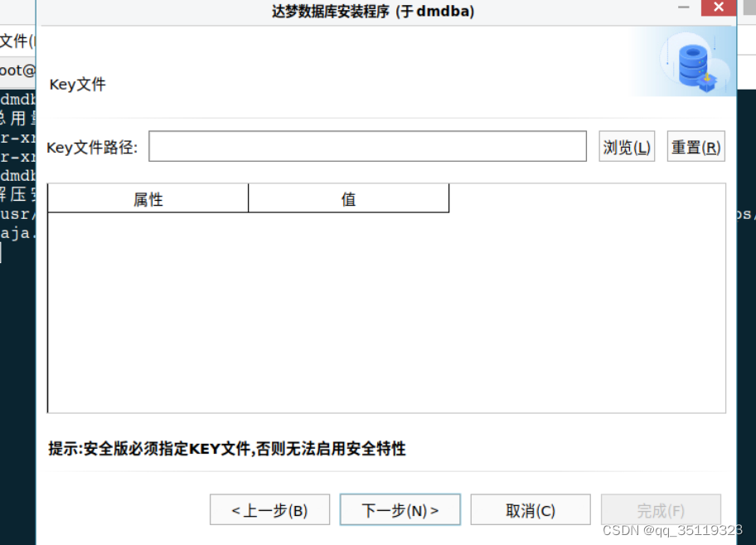
Task: Click the Key文件路径 input field
Action: (x=367, y=146)
